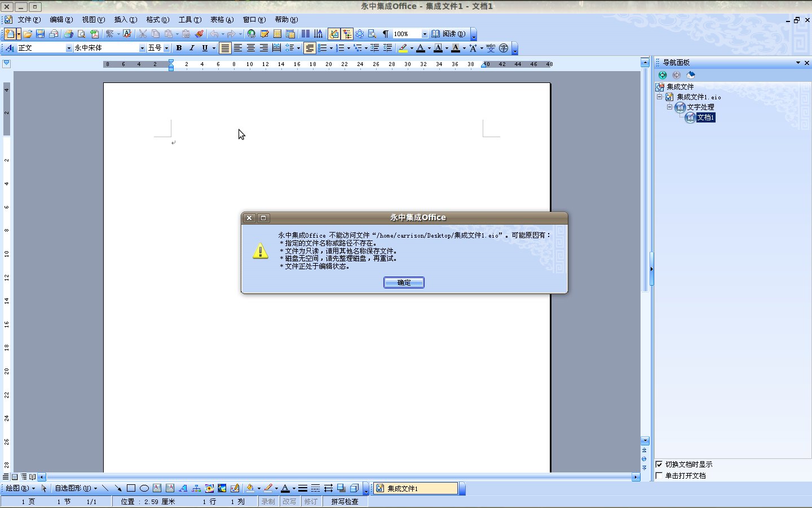The image size is (812, 508).
Task: Enable the 单击打开文档 checkbox
Action: click(x=659, y=475)
